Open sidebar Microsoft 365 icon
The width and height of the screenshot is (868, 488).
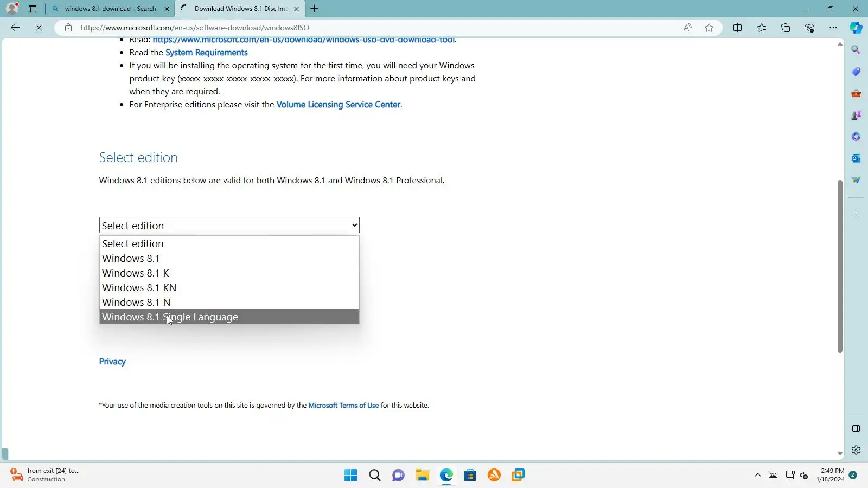click(x=856, y=137)
